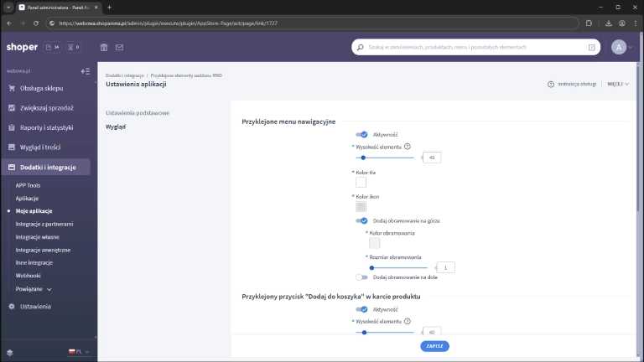Screen dimensions: 644x362
Task: Click the shopping cart icon for Obsługa sklepu
Action: tap(11, 88)
